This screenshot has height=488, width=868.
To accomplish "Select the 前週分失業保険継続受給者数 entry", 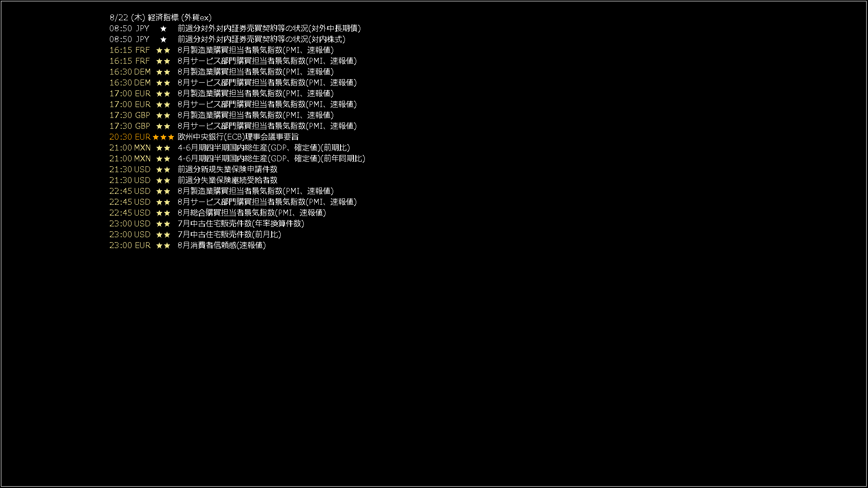I will [227, 180].
